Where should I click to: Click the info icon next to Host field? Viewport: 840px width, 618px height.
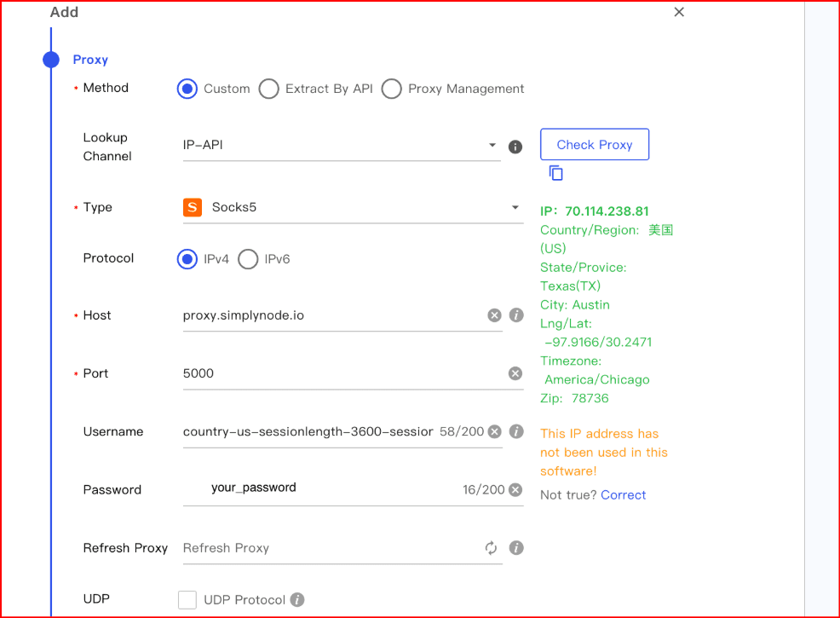point(516,315)
